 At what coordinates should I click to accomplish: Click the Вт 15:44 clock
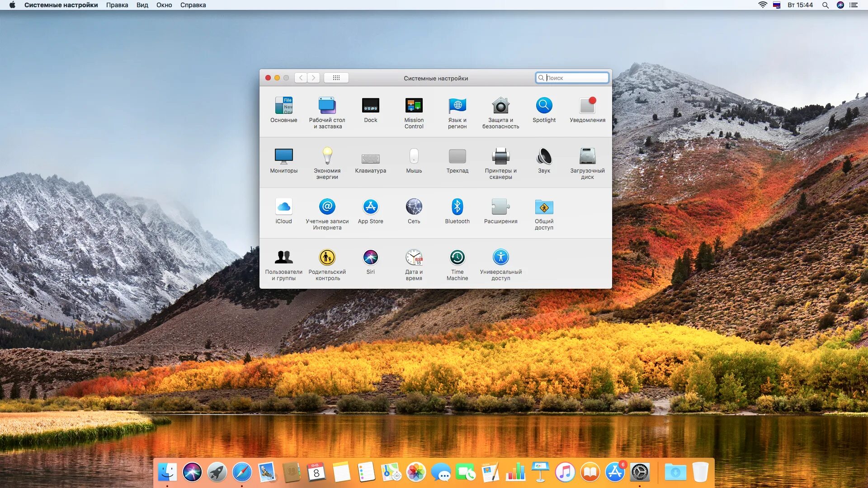[x=800, y=5]
